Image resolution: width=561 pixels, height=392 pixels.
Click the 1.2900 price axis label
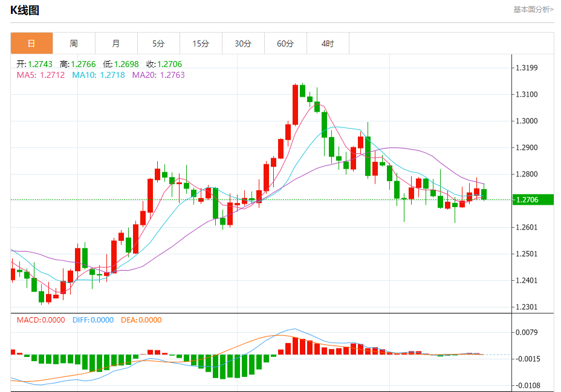(527, 147)
